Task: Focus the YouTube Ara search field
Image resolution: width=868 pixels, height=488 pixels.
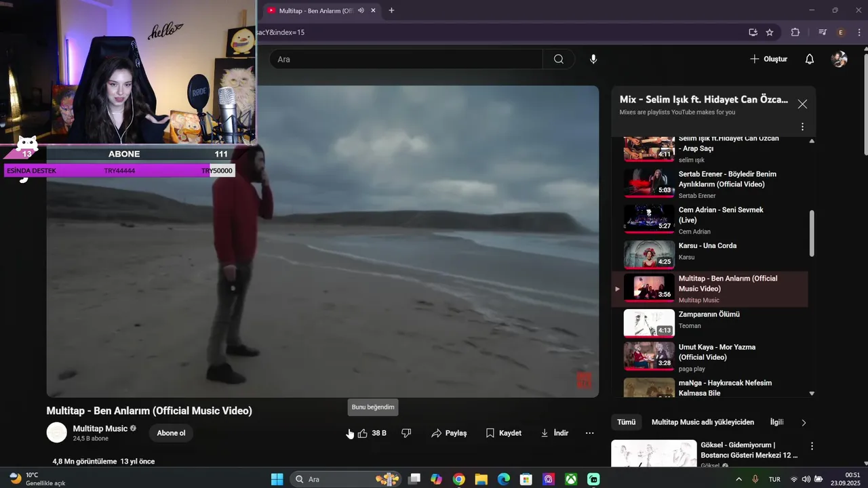Action: click(406, 59)
